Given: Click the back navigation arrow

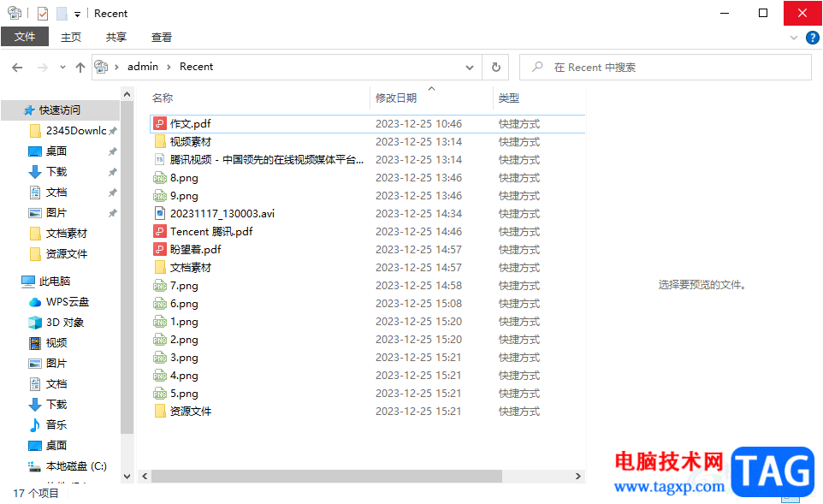Looking at the screenshot, I should [x=17, y=68].
